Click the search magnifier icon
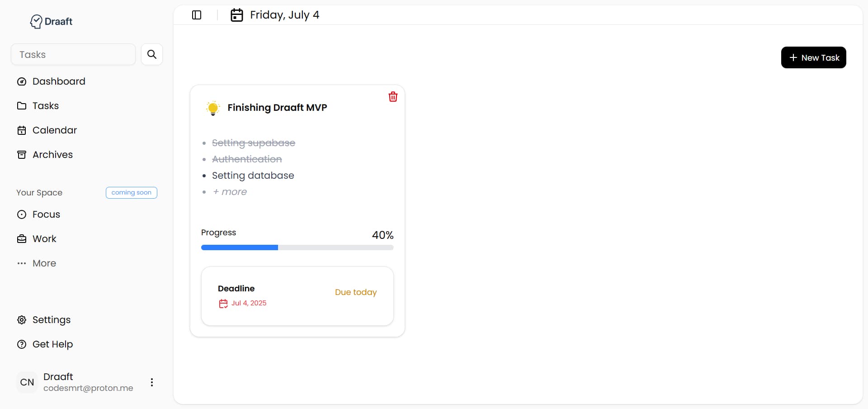The width and height of the screenshot is (868, 409). 151,54
